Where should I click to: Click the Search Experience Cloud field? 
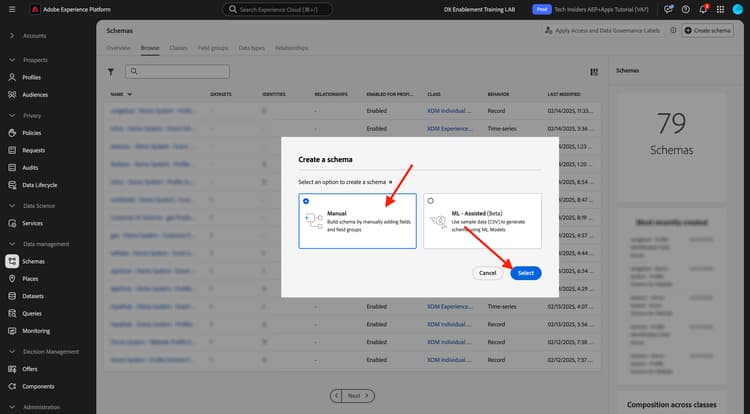click(x=278, y=9)
